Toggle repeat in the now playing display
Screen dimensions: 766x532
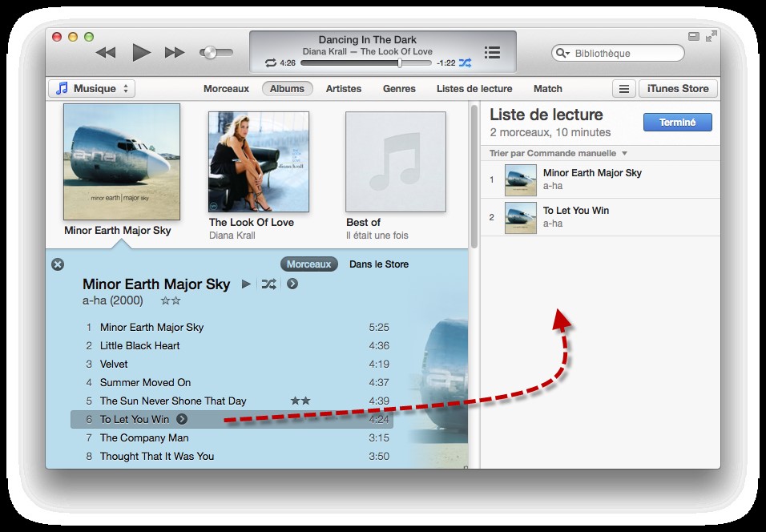pyautogui.click(x=270, y=62)
